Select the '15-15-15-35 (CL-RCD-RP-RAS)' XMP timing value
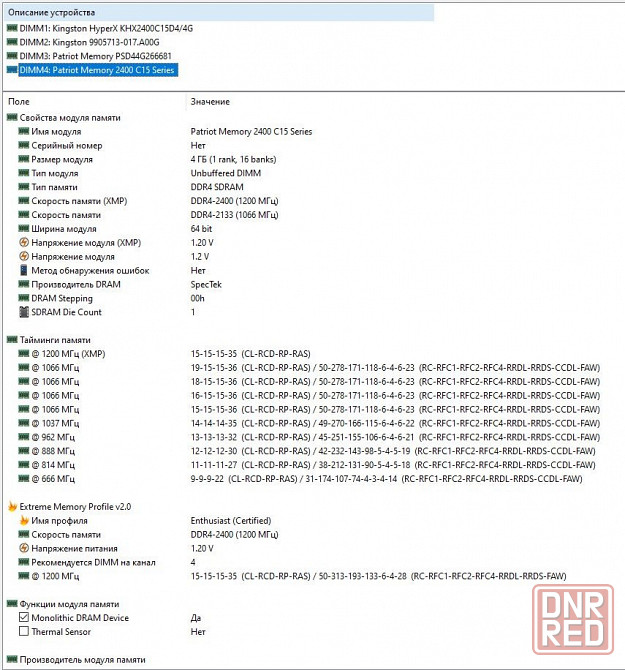 click(x=250, y=354)
